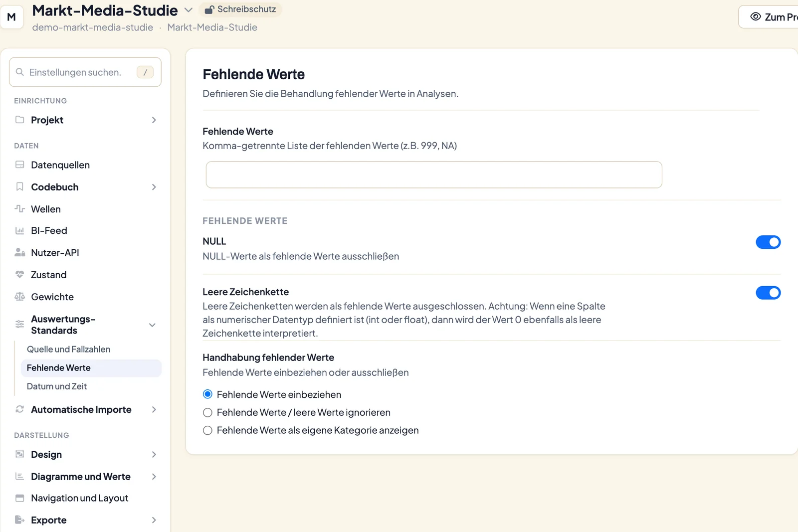Click the Design image icon
798x532 pixels.
tap(20, 454)
